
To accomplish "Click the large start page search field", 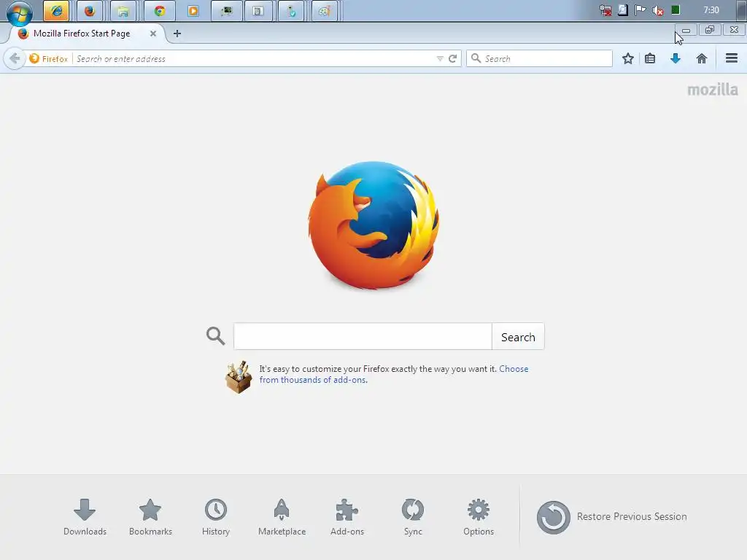I will [363, 336].
